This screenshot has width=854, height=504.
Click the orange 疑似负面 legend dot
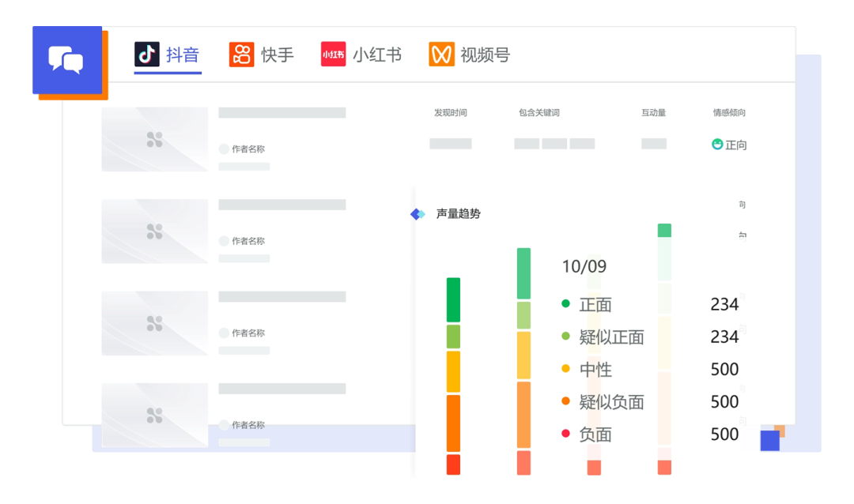click(566, 401)
